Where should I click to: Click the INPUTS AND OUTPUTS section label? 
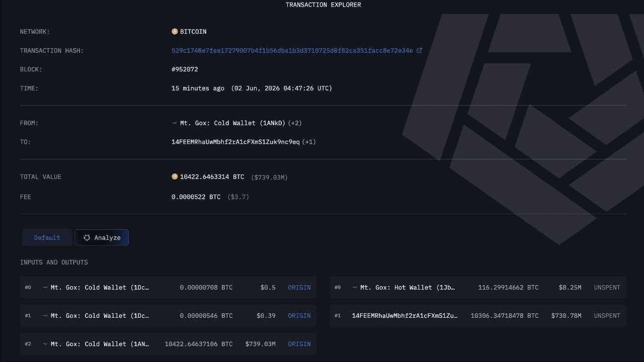pos(54,262)
